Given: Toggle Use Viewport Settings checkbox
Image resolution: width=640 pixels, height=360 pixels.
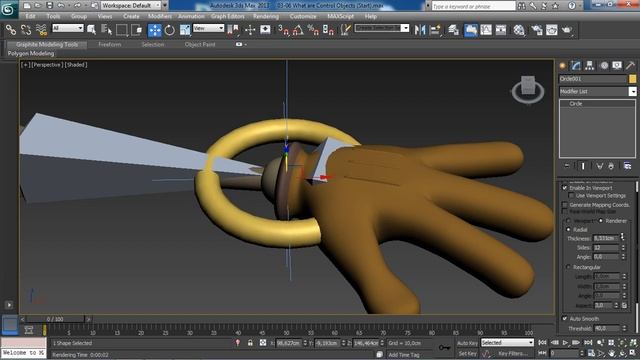Looking at the screenshot, I should click(571, 196).
